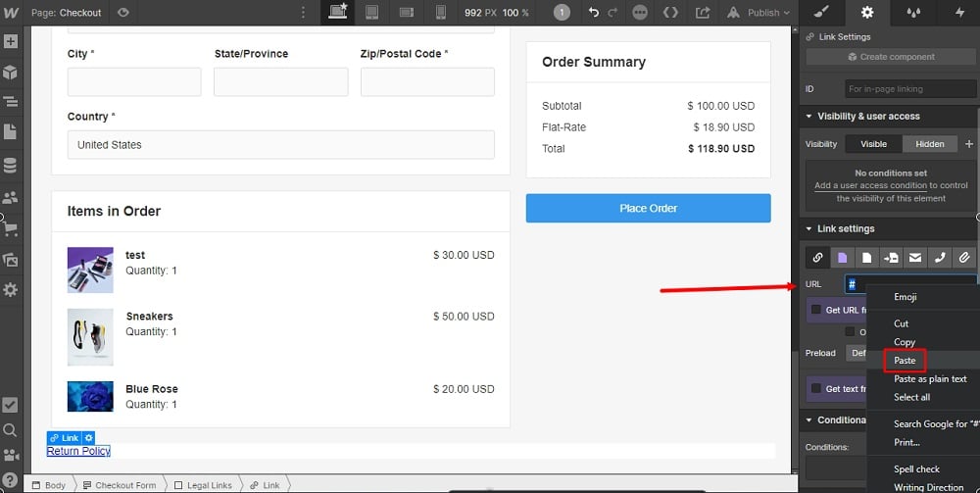
Task: Open the Navigator panel
Action: [x=11, y=101]
